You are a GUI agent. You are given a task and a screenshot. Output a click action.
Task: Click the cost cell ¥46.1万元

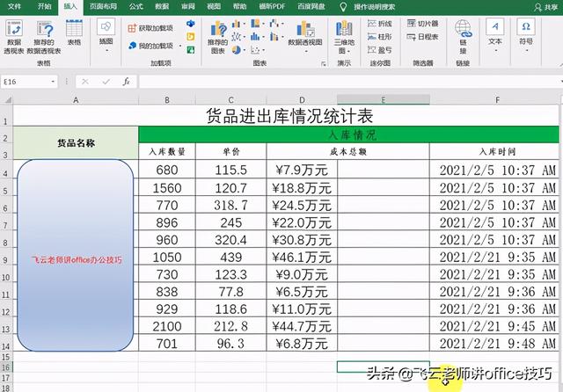[302, 258]
